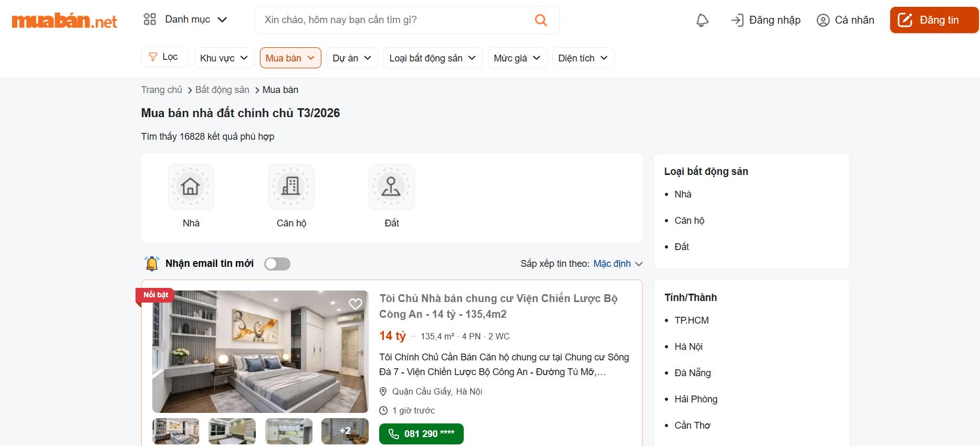Viewport: 980px width, 446px height.
Task: Filter by Đà Nẵng province
Action: [x=693, y=372]
